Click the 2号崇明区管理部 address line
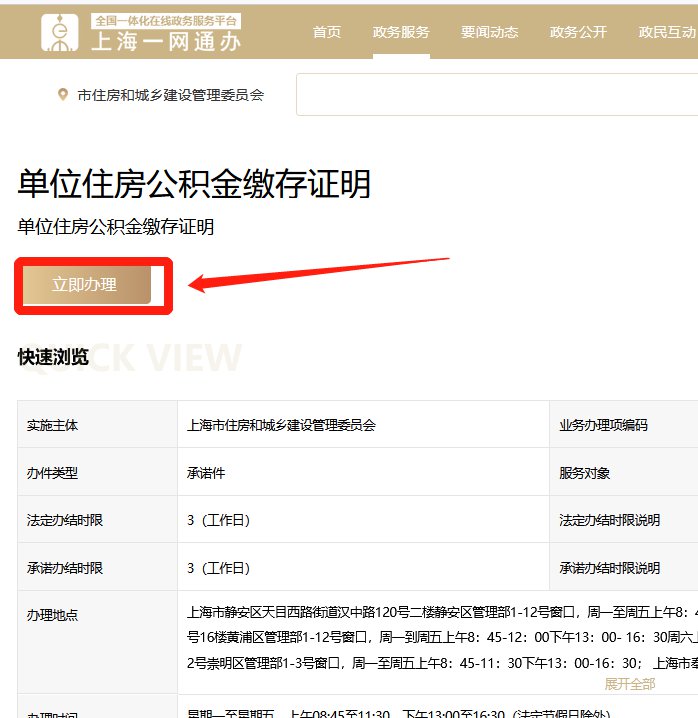 click(x=442, y=663)
